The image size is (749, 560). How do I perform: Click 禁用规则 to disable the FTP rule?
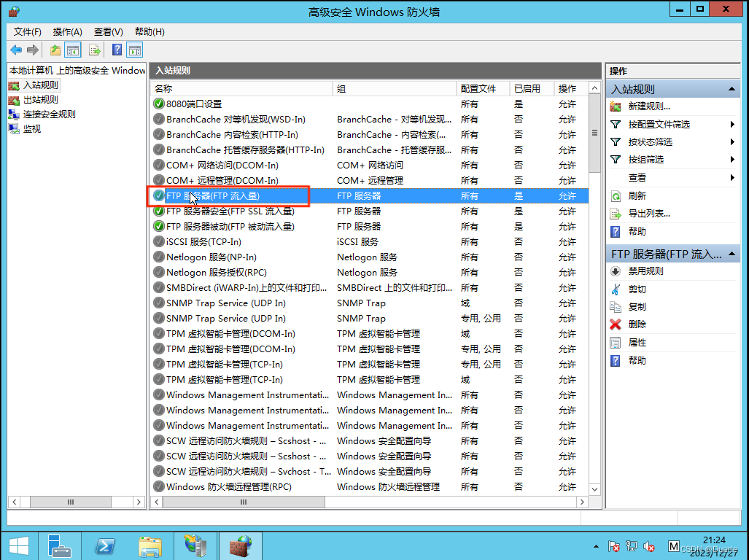(x=645, y=271)
